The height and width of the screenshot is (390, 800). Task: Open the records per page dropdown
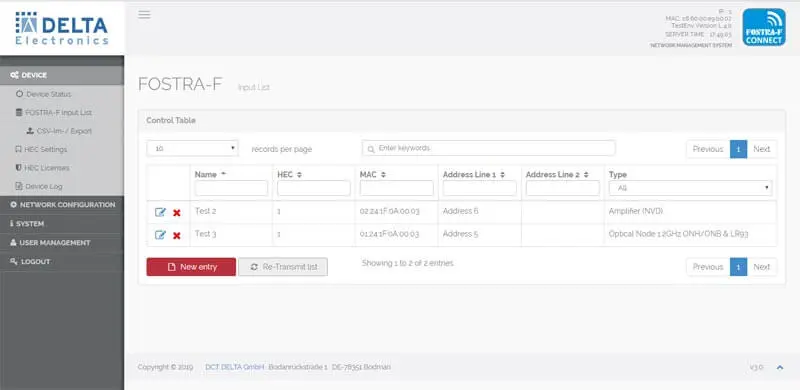(192, 149)
